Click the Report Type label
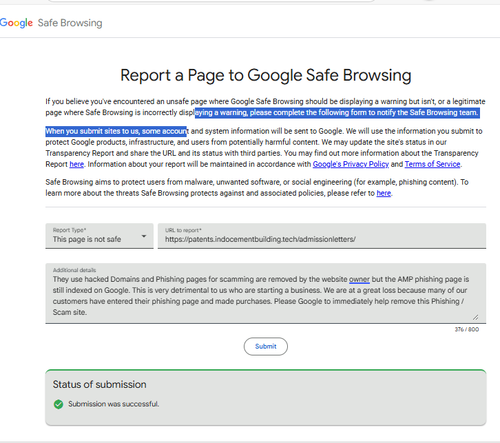This screenshot has width=500, height=443. pos(69,230)
